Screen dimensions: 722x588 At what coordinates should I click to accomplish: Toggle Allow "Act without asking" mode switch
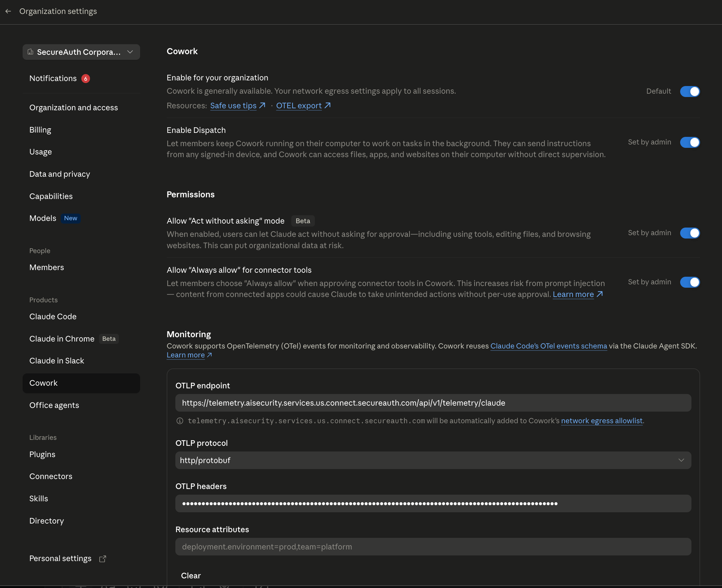pos(690,233)
